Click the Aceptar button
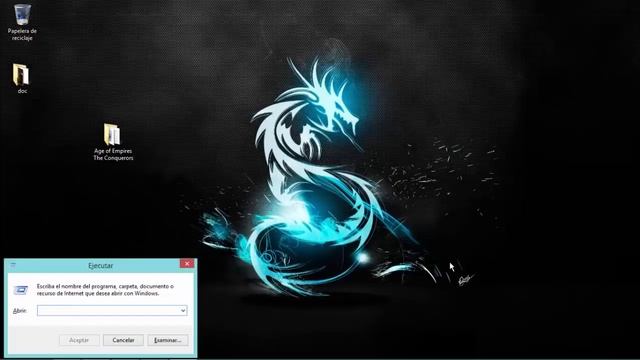The height and width of the screenshot is (360, 640). [79, 340]
